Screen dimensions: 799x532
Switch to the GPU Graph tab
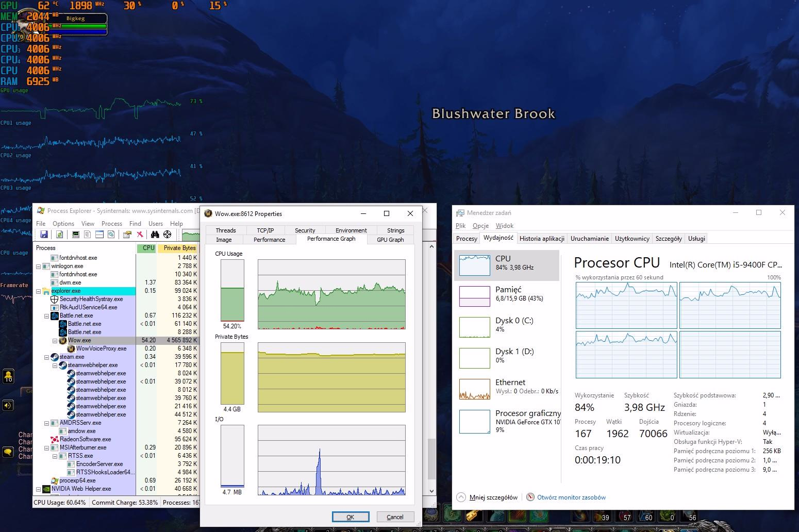[x=390, y=240]
